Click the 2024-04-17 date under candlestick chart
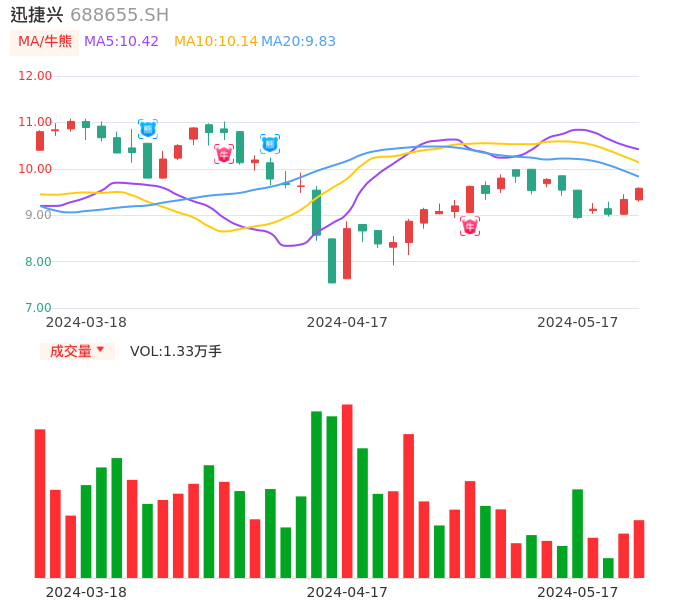Image resolution: width=686 pixels, height=606 pixels. click(x=347, y=322)
